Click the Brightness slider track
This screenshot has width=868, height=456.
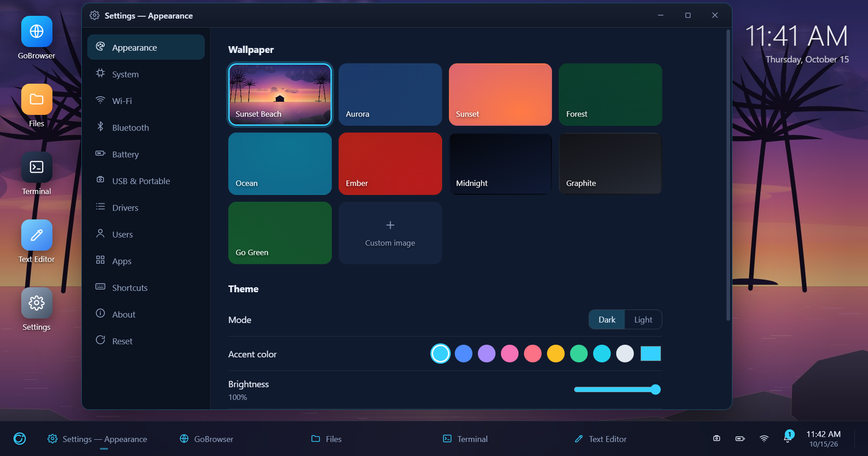click(x=617, y=389)
